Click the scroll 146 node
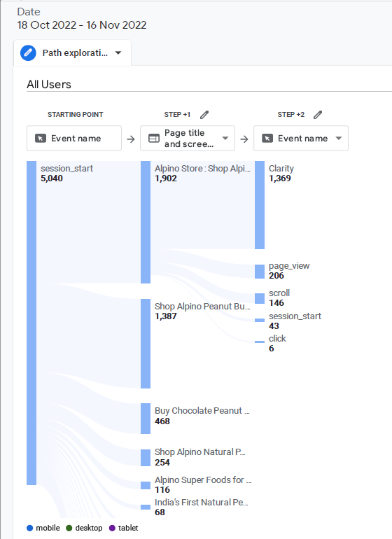Viewport: 392px width, 539px height. click(260, 298)
